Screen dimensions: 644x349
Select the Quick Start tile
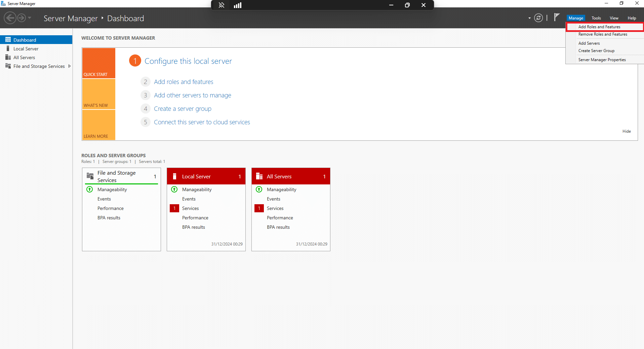coord(99,63)
